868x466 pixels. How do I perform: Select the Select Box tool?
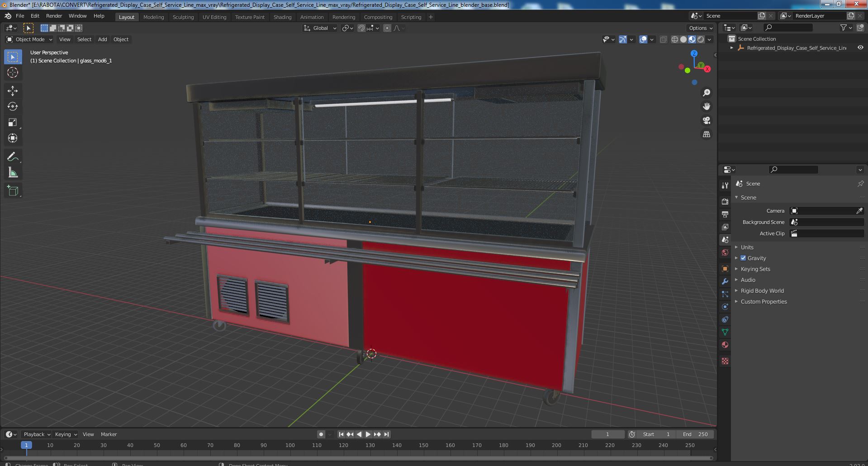pos(13,57)
